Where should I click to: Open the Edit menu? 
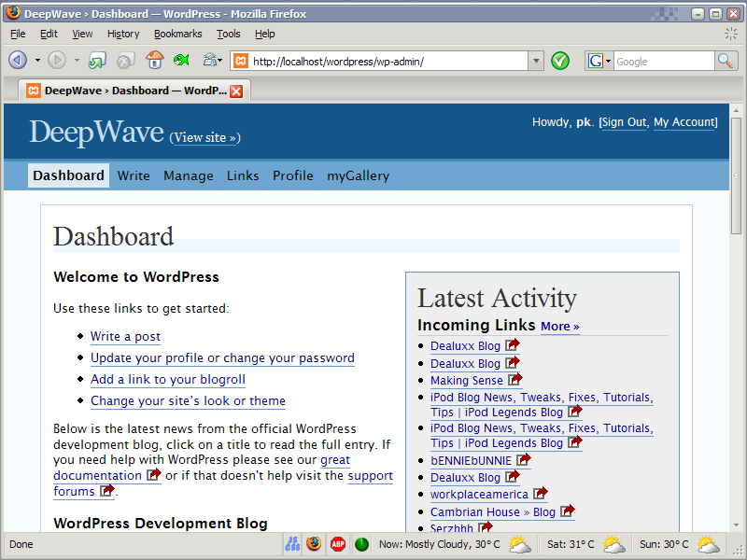[x=49, y=34]
